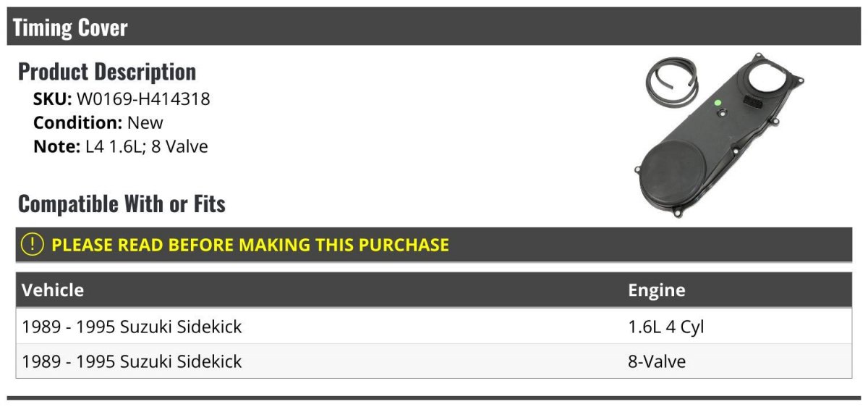Image resolution: width=868 pixels, height=407 pixels.
Task: Select second 1989 - 1995 Suzuki Sidekick row
Action: click(x=434, y=361)
